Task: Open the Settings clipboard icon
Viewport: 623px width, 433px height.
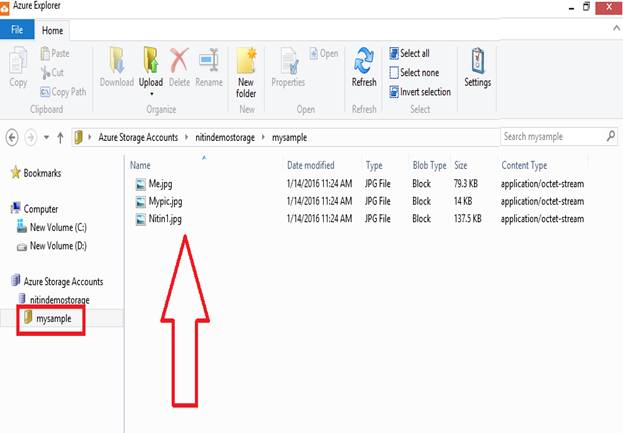Action: (x=478, y=60)
